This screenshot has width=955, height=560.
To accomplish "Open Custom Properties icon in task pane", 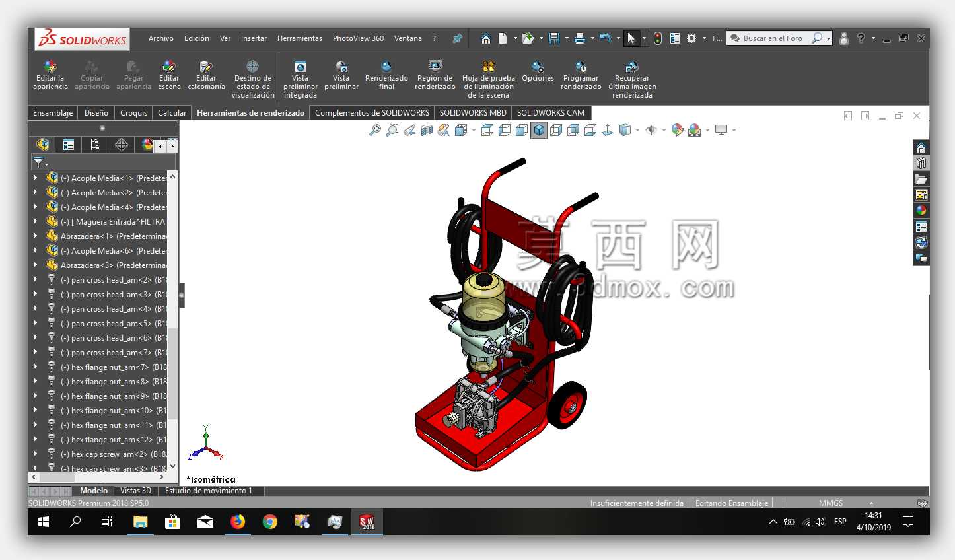I will (x=921, y=227).
